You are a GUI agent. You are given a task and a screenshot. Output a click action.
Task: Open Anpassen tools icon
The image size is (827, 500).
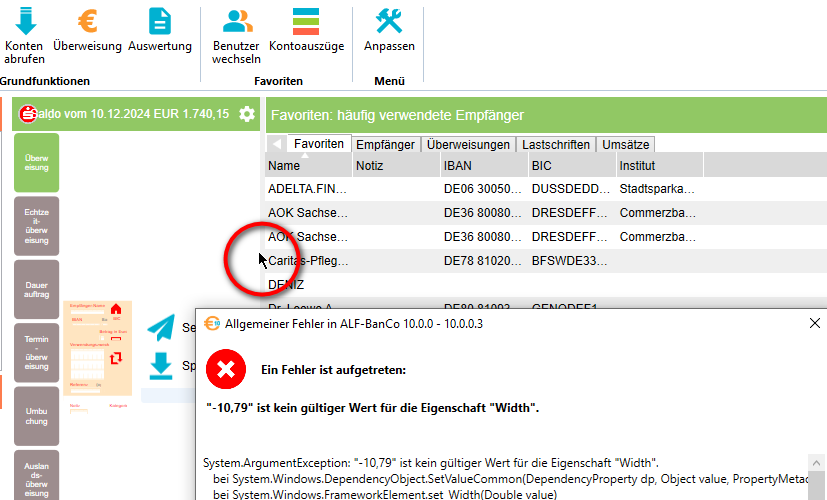pyautogui.click(x=389, y=21)
